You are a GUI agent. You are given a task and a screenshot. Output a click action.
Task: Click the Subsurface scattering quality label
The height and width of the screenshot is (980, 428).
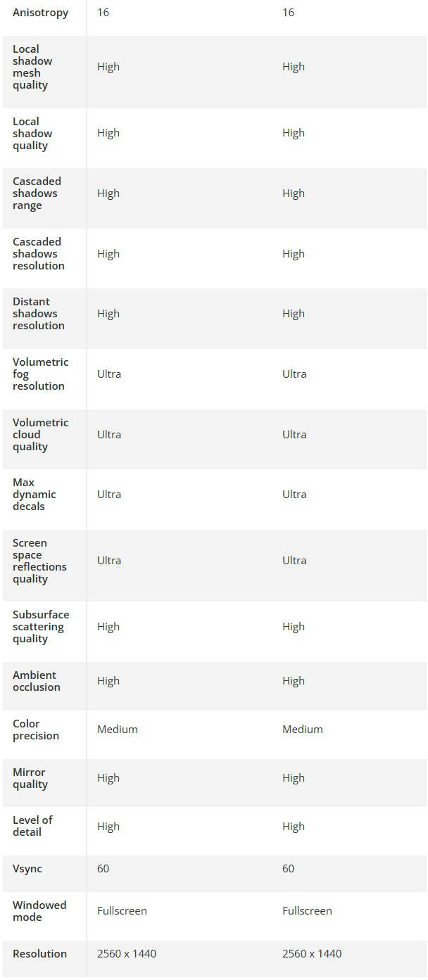tap(41, 627)
